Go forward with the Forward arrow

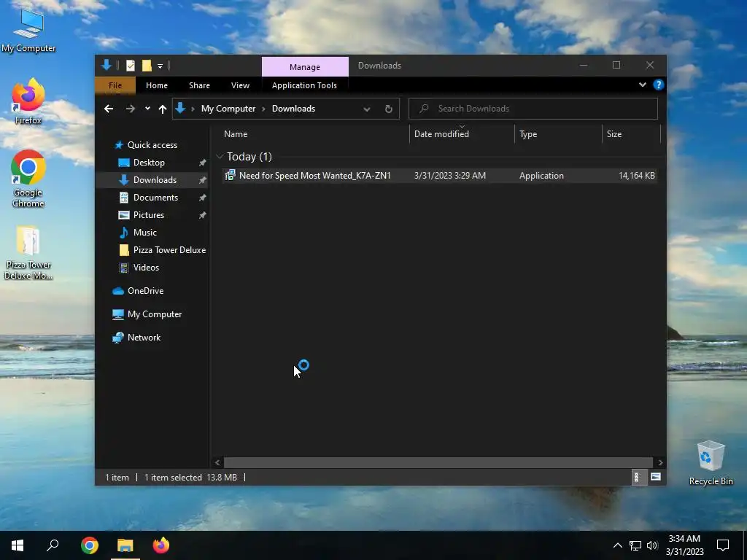click(x=131, y=109)
